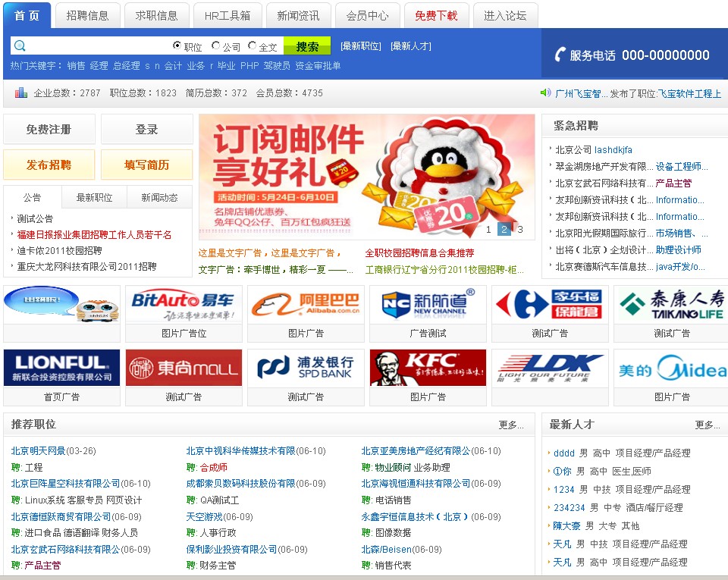Click the speaker icon beside the scrolling announcement

point(544,92)
